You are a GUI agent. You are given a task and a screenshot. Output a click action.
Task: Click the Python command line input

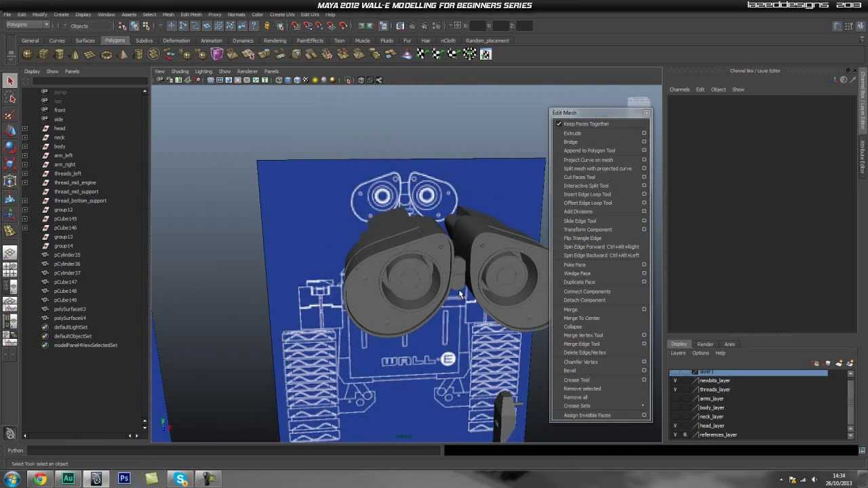[234, 450]
